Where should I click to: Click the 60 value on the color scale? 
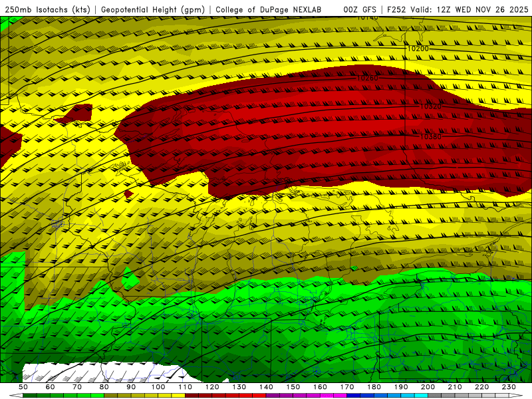51,387
